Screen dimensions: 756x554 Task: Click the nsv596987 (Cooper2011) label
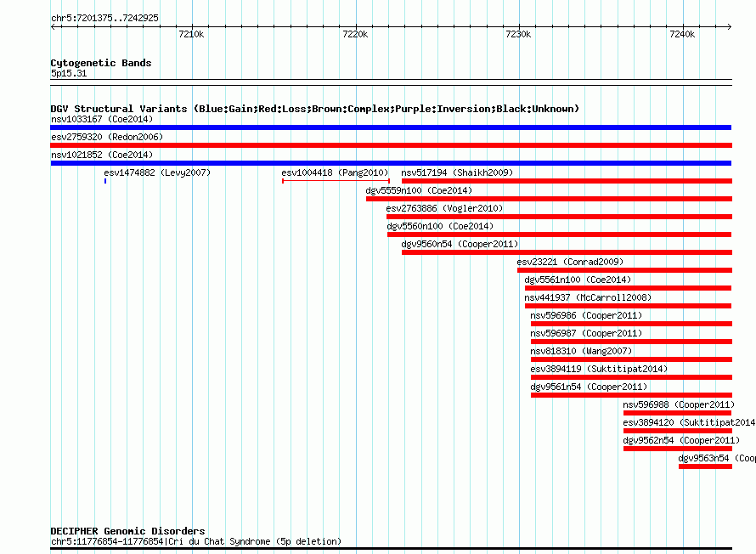(586, 333)
